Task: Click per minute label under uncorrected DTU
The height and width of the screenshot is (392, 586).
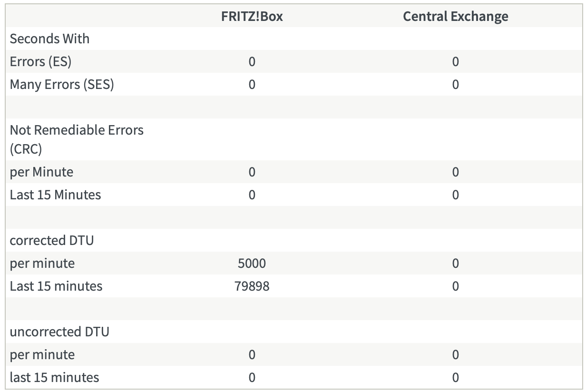Action: [x=42, y=355]
